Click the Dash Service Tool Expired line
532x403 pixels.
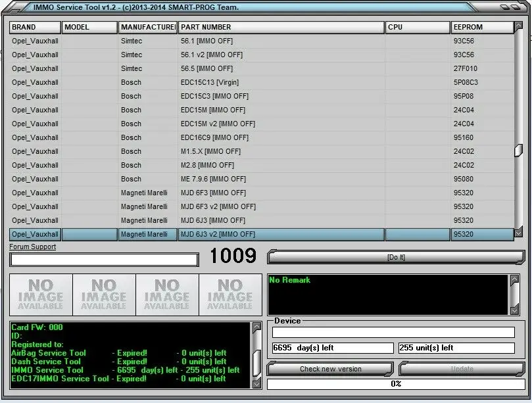[119, 362]
